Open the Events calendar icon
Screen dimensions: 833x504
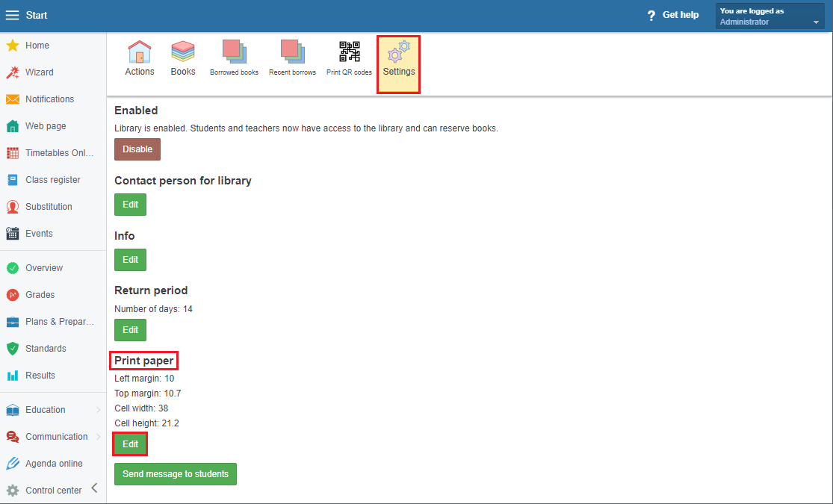13,233
